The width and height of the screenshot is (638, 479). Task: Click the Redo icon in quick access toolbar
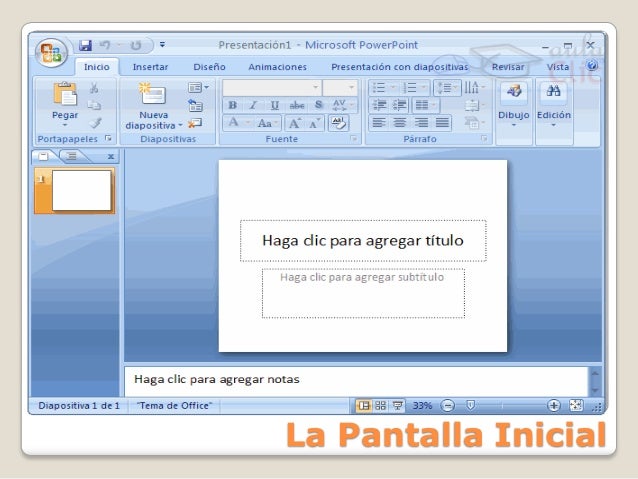click(136, 45)
